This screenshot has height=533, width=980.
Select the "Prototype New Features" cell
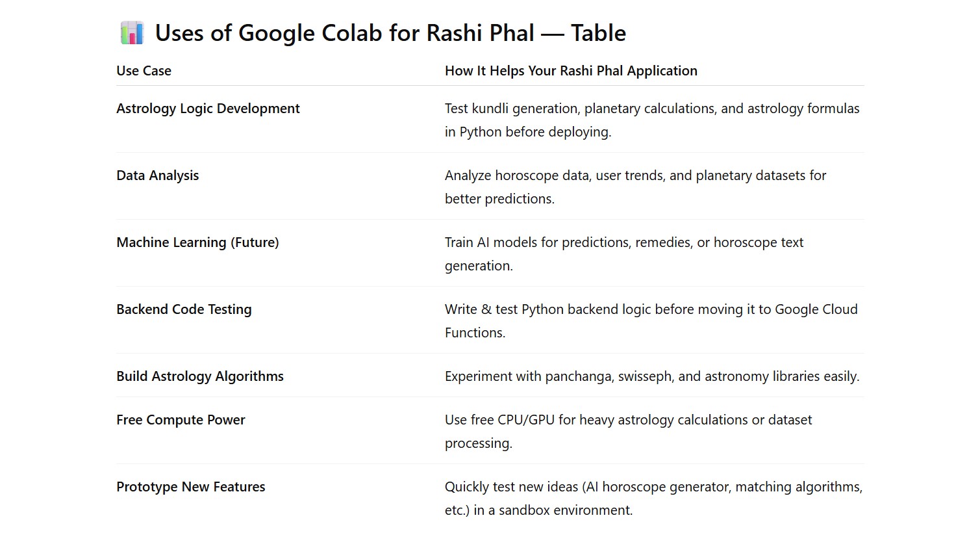tap(190, 487)
